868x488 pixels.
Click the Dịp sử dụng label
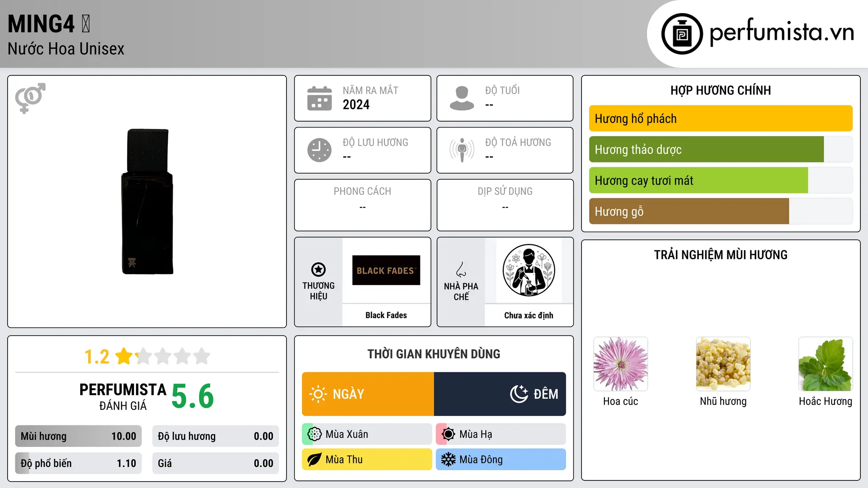coord(505,191)
